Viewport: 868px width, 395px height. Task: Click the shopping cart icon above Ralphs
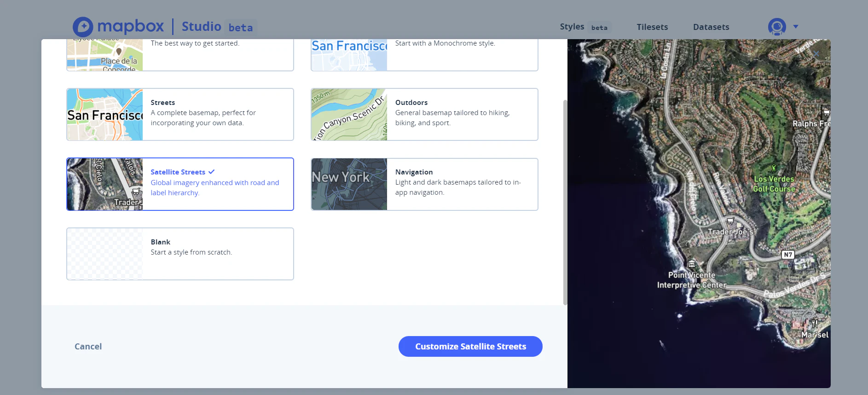(827, 112)
